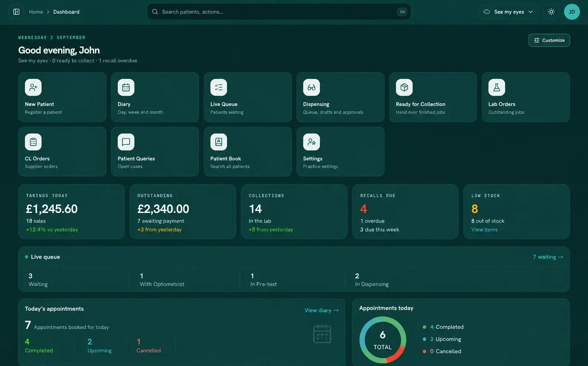
Task: Click the New Patient add-user icon
Action: (x=33, y=87)
